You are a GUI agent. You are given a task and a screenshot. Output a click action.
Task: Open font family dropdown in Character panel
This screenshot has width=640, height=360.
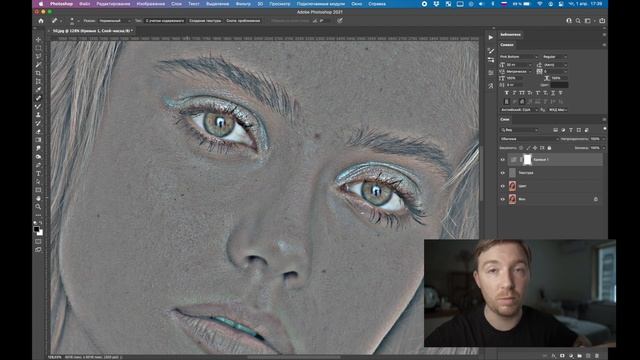pos(519,57)
